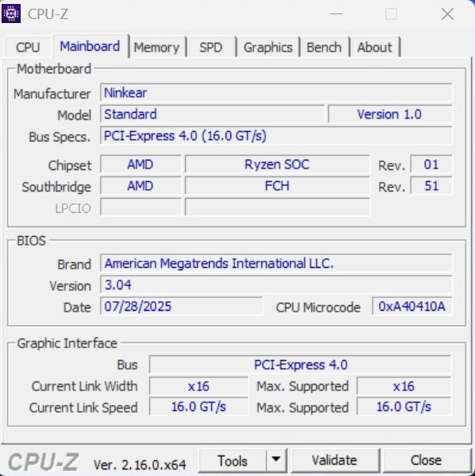Click the CPU-Z app icon in title bar

click(x=11, y=14)
